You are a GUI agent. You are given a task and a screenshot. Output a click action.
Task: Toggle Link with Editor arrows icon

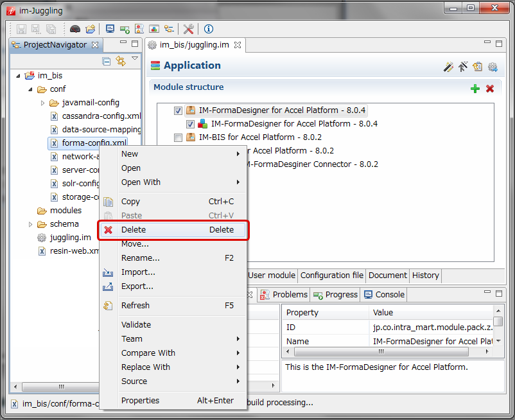[x=121, y=61]
